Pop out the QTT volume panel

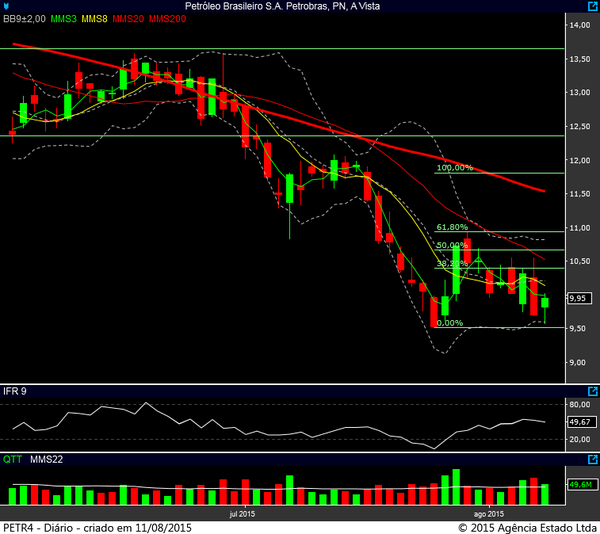[x=592, y=460]
